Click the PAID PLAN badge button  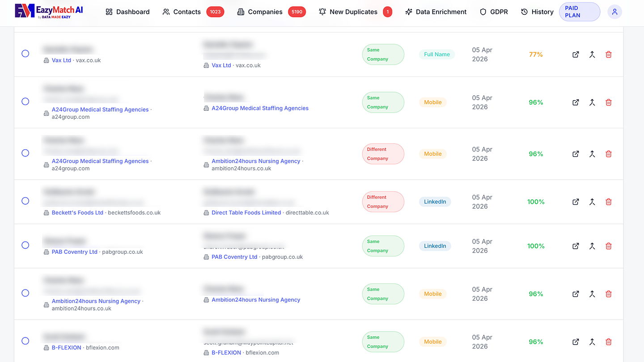coord(580,12)
